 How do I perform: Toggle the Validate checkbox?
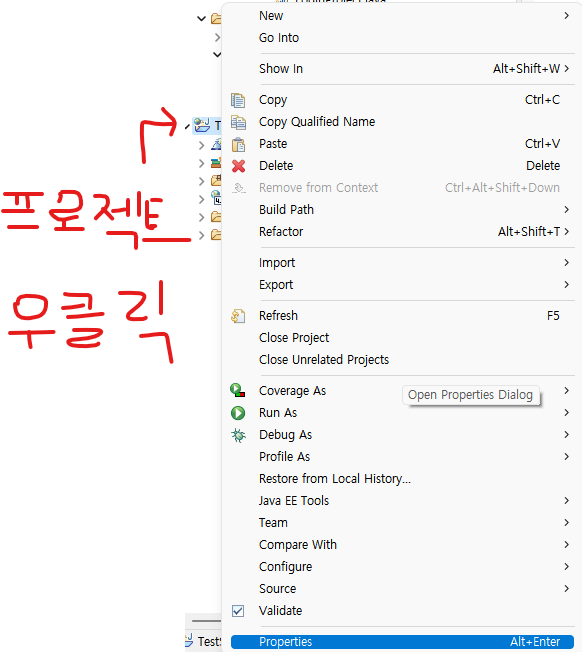[x=238, y=611]
